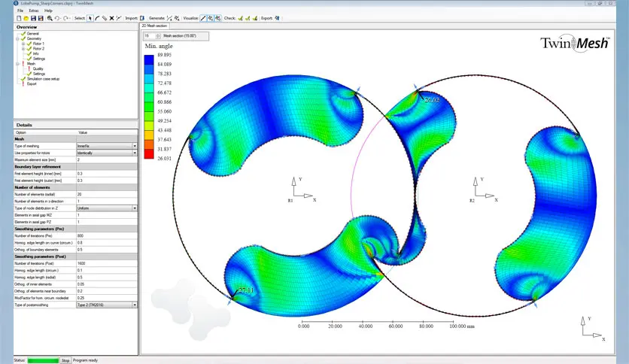This screenshot has height=364, width=629.
Task: Click the pencil edit tool in Select group
Action: tap(105, 18)
